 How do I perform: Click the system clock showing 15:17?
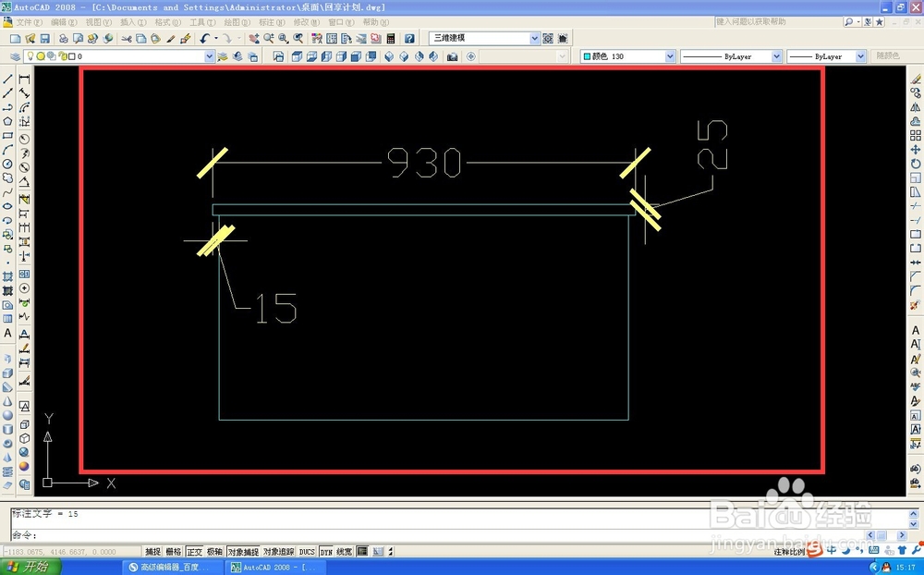tap(906, 568)
